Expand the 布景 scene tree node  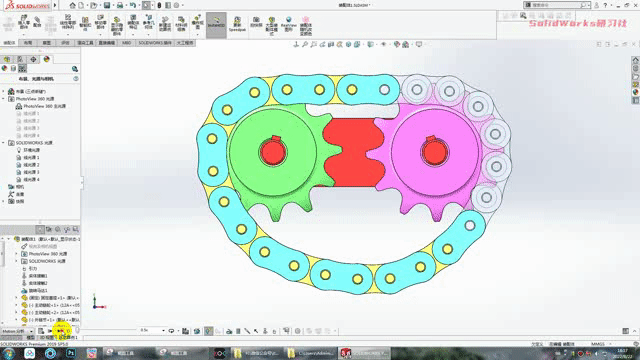tap(4, 91)
